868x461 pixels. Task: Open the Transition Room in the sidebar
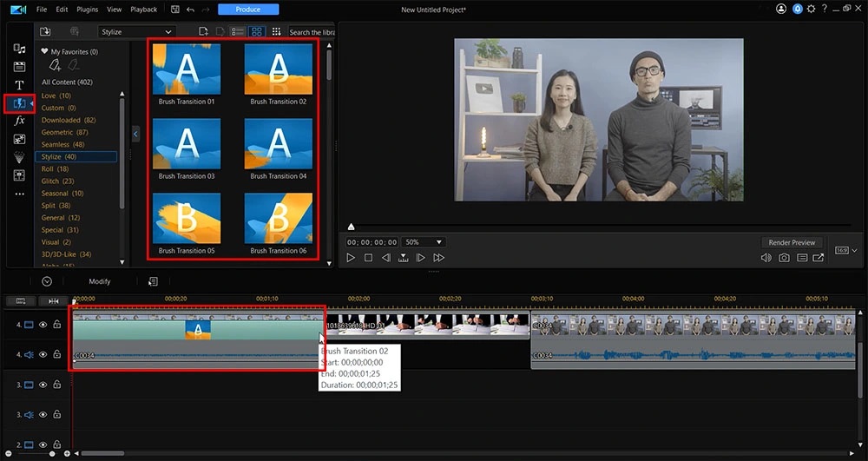[x=19, y=103]
